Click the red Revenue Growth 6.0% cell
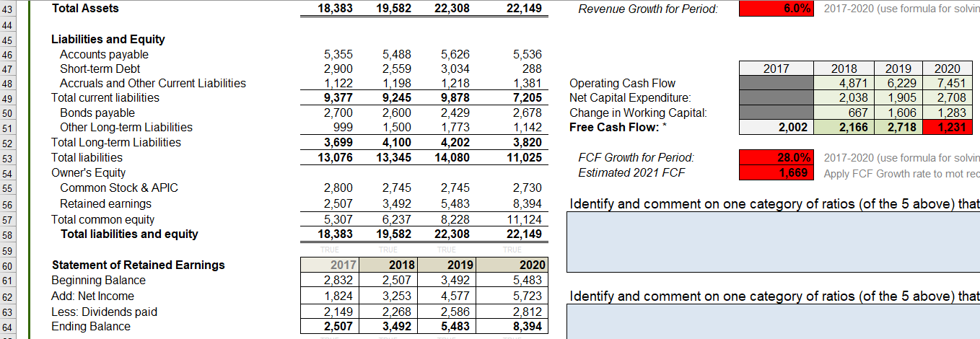 (x=777, y=9)
